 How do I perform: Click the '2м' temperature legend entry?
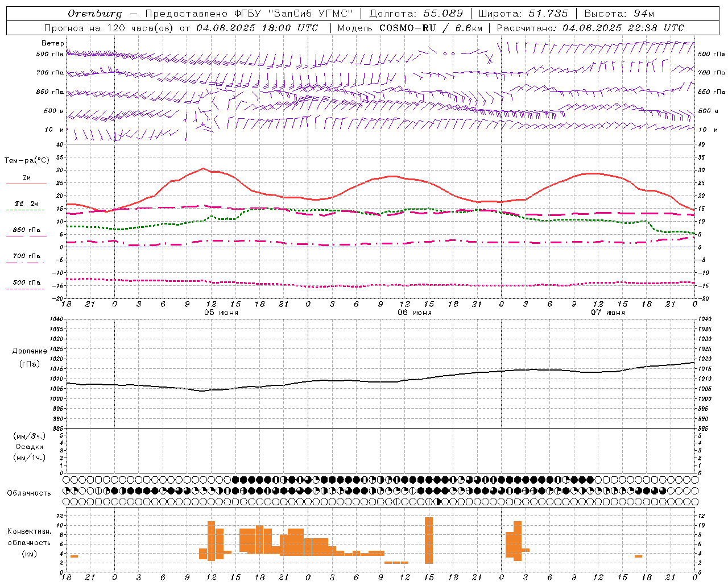(27, 177)
